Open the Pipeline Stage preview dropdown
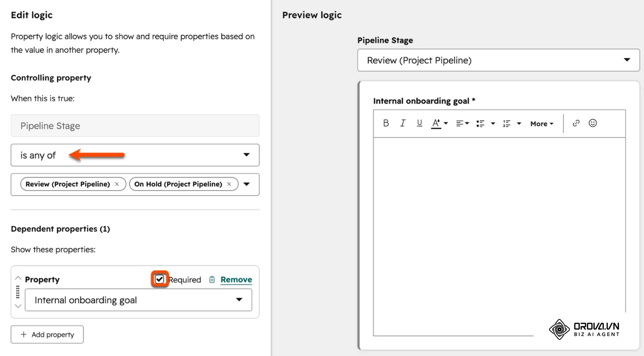This screenshot has height=356, width=644. [498, 60]
